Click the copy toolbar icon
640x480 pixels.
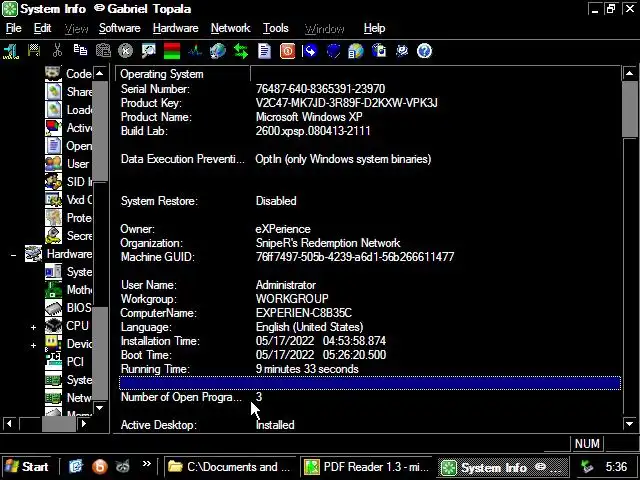pos(80,51)
